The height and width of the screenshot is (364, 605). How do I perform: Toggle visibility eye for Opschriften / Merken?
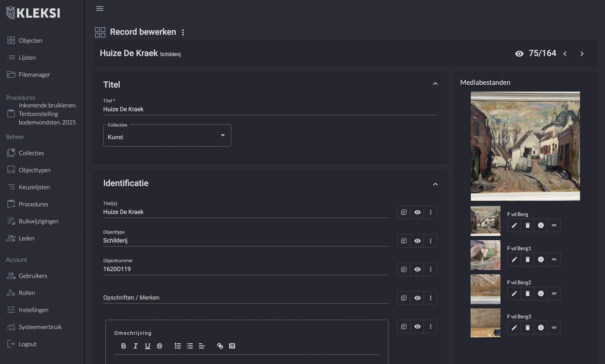point(417,298)
